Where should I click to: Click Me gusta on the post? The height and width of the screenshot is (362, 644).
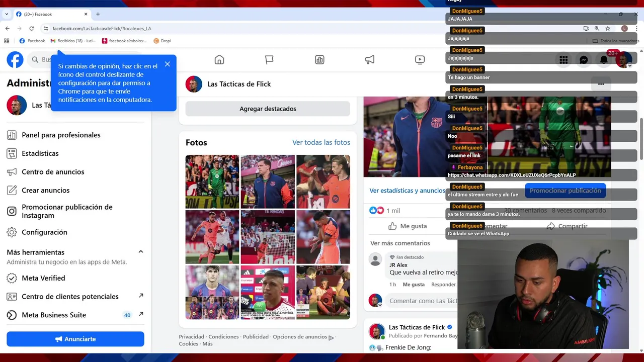tap(408, 226)
